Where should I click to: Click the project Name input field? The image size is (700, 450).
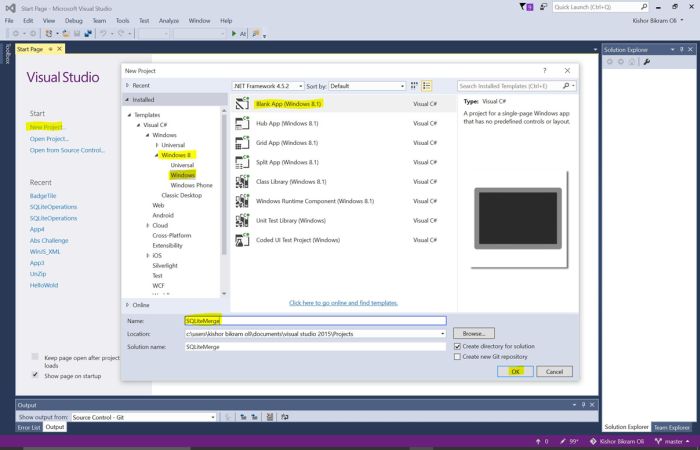[315, 321]
